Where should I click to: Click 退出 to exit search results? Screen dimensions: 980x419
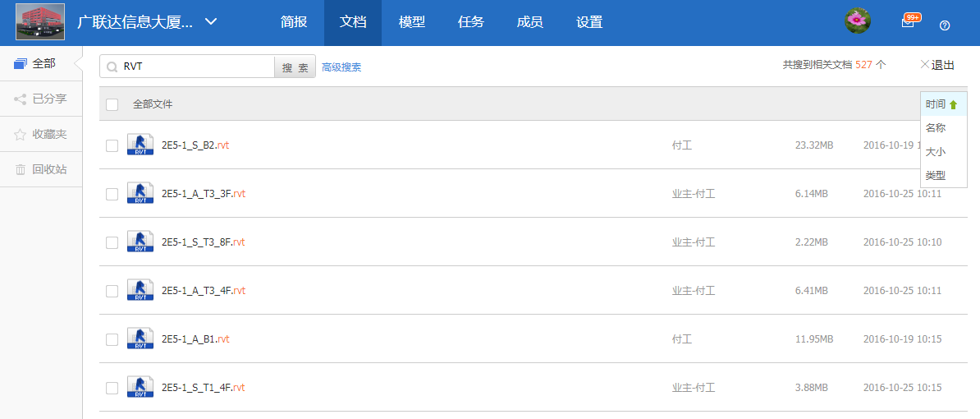point(937,65)
